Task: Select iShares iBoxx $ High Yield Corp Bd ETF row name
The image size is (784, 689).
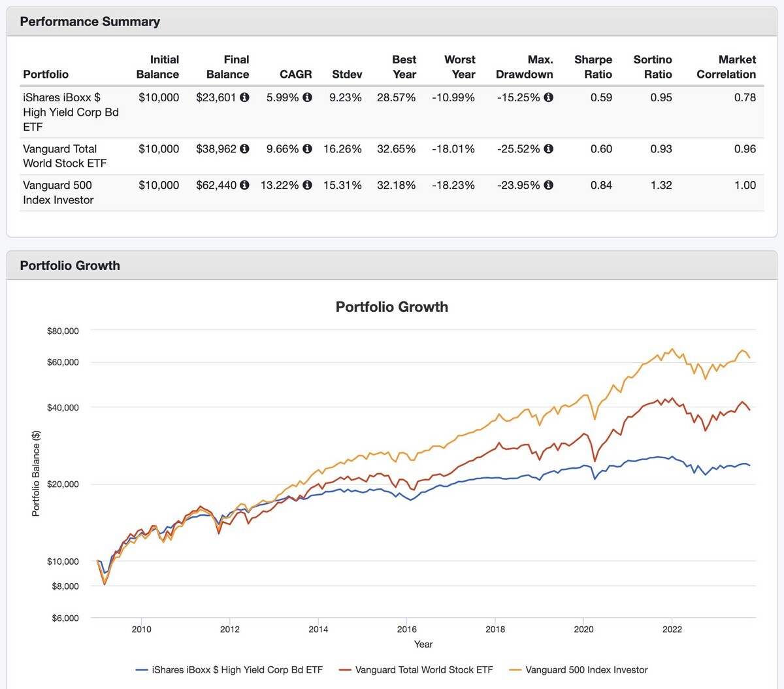Action: 71,112
